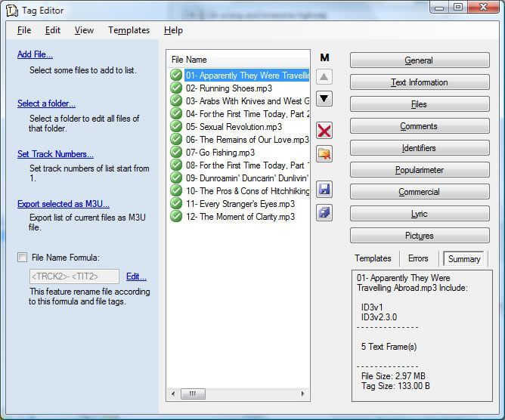Click the clear folder list icon
505x420 pixels.
tap(324, 154)
